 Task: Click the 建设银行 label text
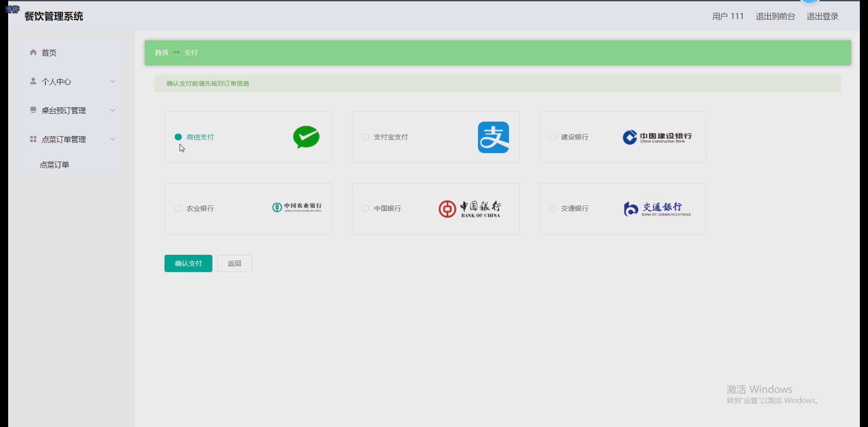575,137
